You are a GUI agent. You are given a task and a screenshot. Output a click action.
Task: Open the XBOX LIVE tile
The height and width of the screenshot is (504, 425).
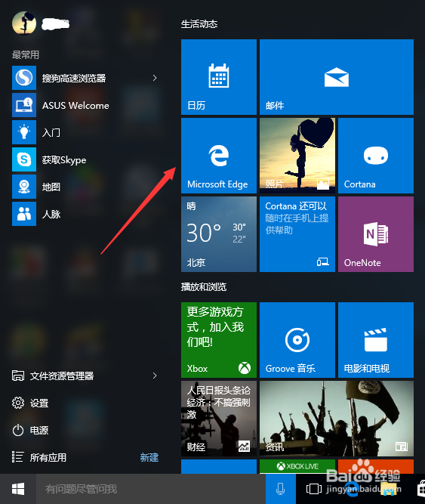[297, 466]
